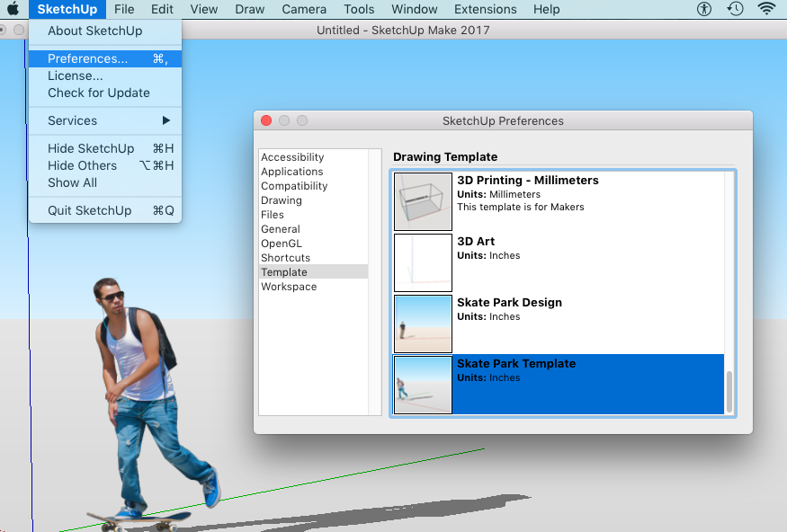Click 'This template is for Makers' text

click(x=521, y=207)
